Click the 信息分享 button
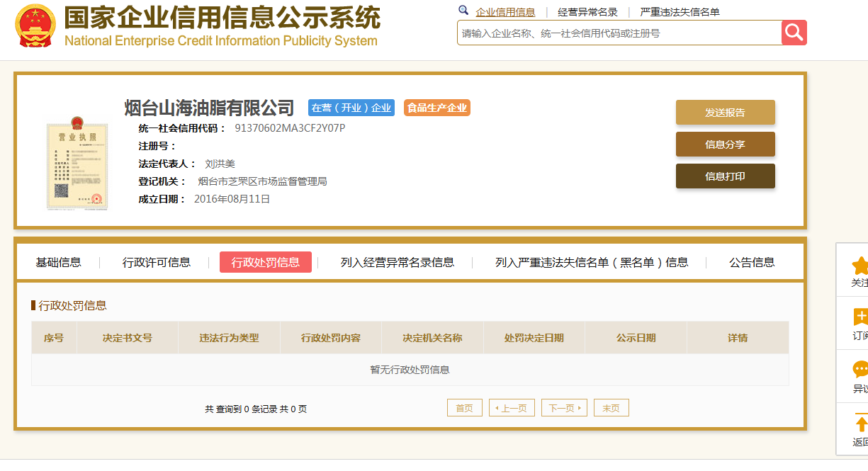 click(x=725, y=144)
